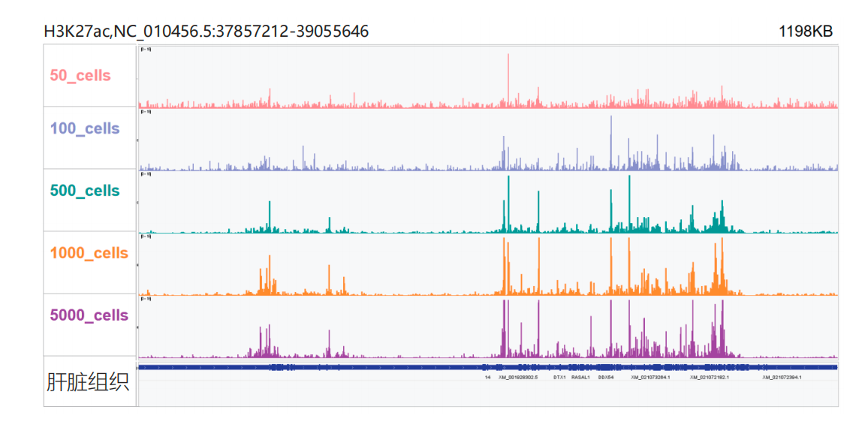Select the 500_cells track label
Viewport: 868px width, 437px height.
[85, 191]
